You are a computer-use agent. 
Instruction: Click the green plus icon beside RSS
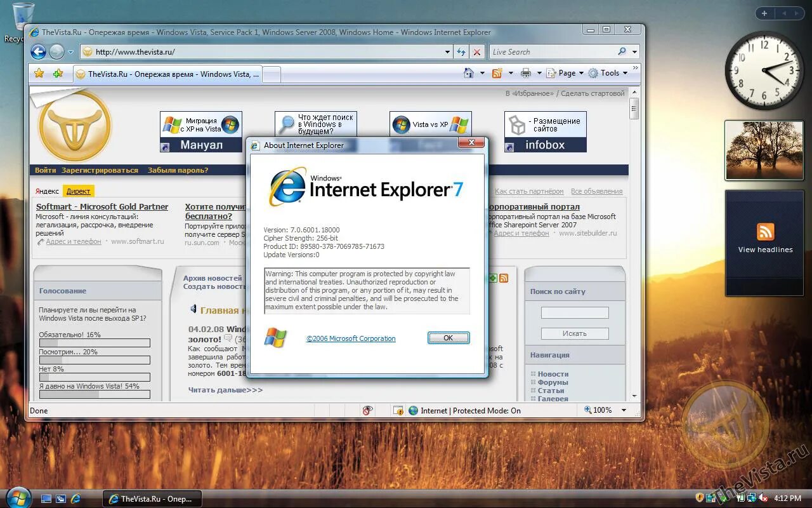pos(493,278)
